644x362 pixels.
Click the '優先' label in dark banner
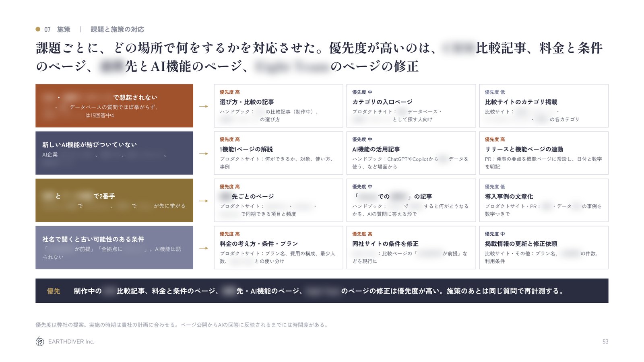pyautogui.click(x=54, y=291)
